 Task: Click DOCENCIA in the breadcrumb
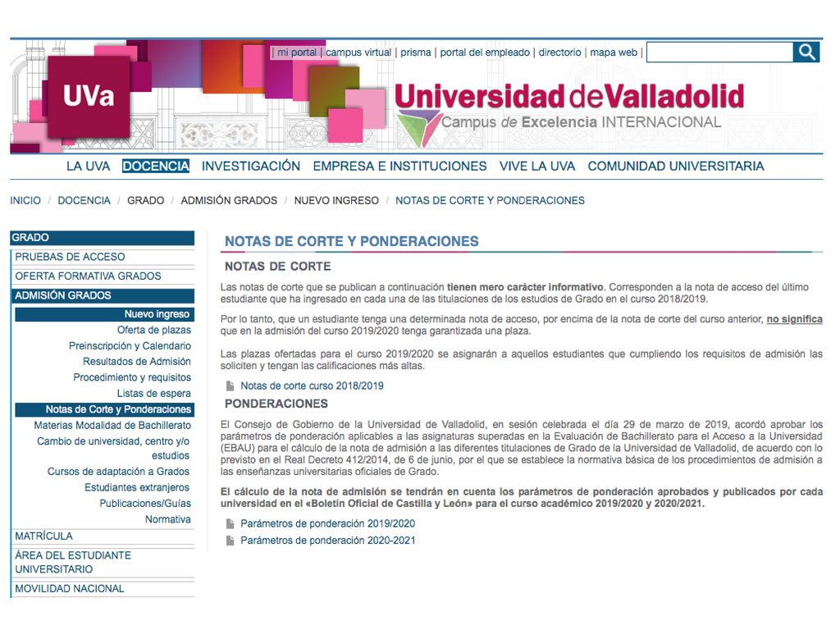coord(84,200)
